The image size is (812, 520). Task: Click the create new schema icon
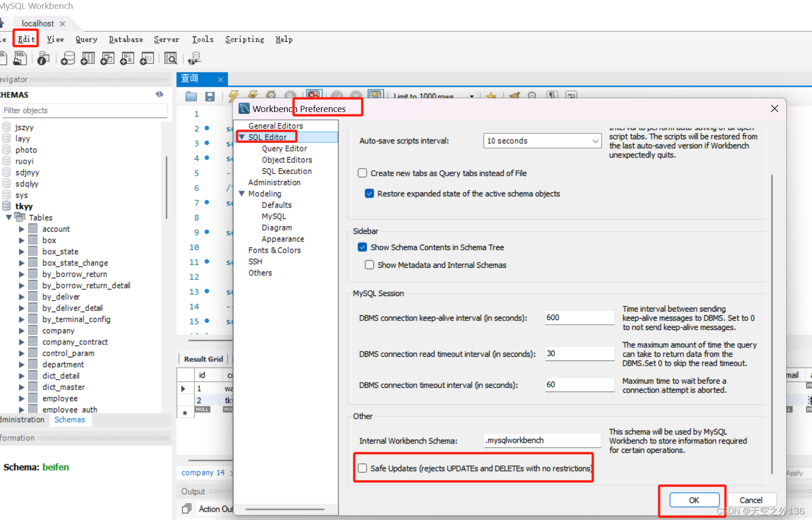pyautogui.click(x=68, y=58)
